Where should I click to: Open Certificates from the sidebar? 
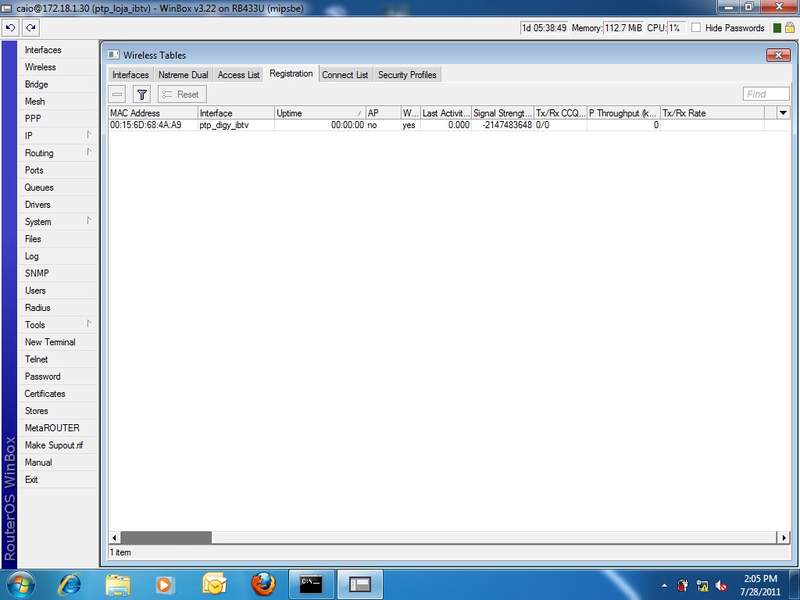(45, 394)
